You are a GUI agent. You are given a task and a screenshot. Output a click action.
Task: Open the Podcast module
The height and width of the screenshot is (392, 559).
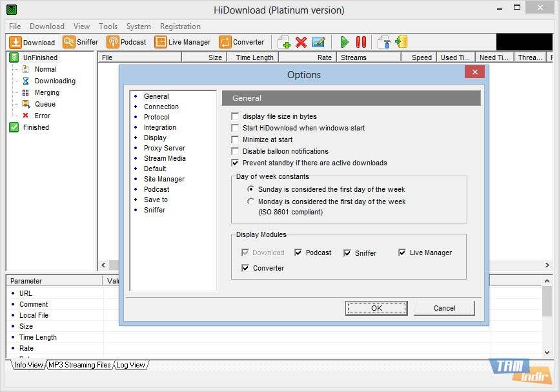127,42
